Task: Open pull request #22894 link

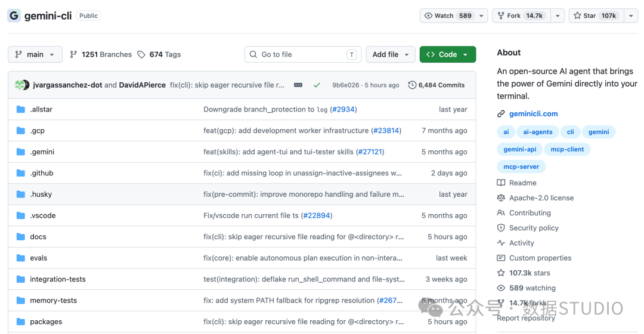Action: coord(316,215)
